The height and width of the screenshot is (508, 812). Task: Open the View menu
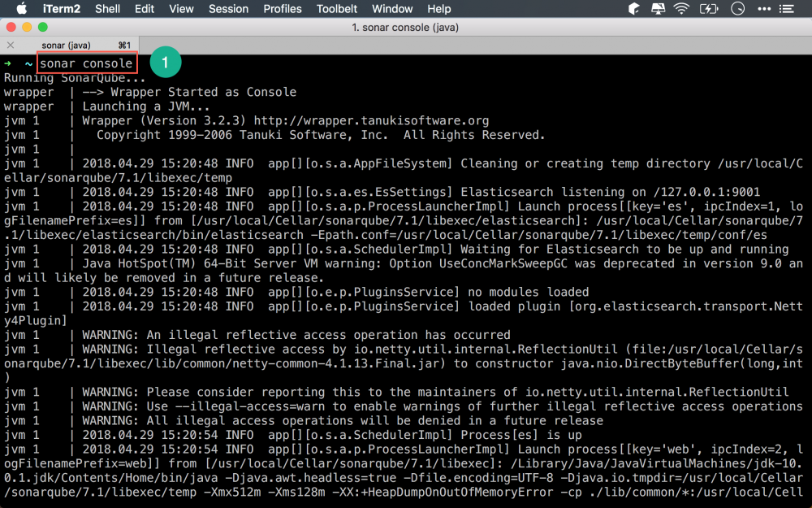[181, 9]
